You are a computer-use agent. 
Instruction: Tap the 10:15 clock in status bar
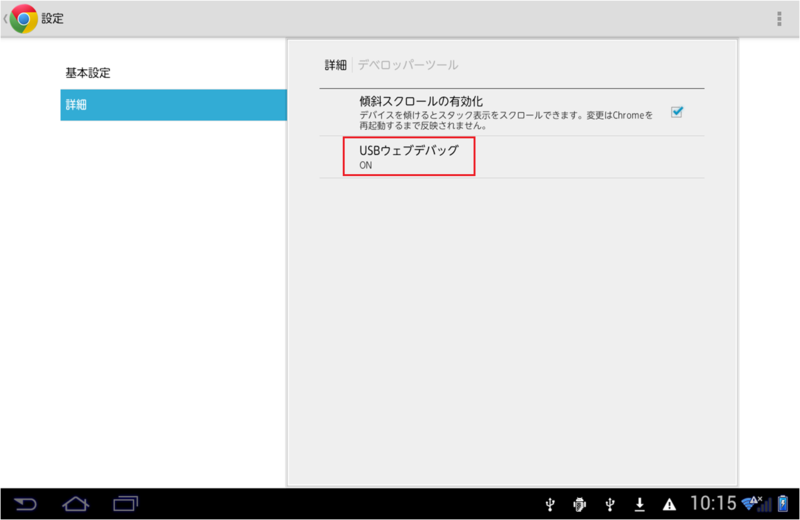713,504
